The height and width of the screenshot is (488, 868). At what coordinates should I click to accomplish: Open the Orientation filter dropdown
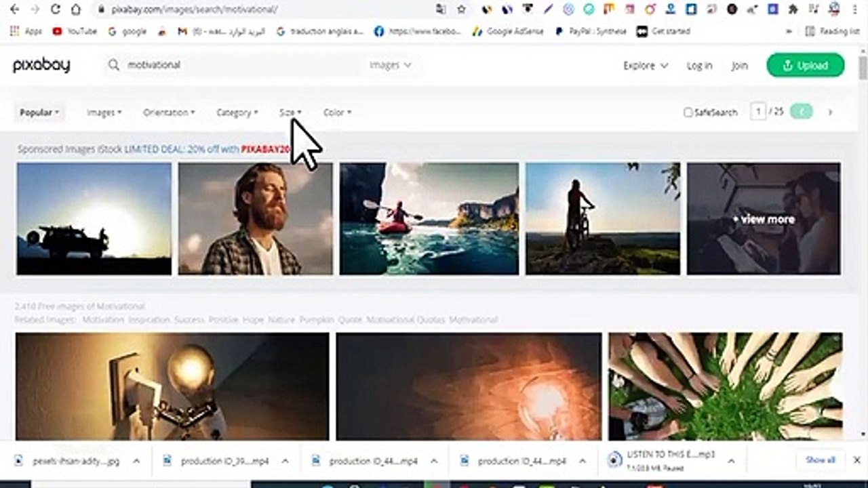coord(169,113)
